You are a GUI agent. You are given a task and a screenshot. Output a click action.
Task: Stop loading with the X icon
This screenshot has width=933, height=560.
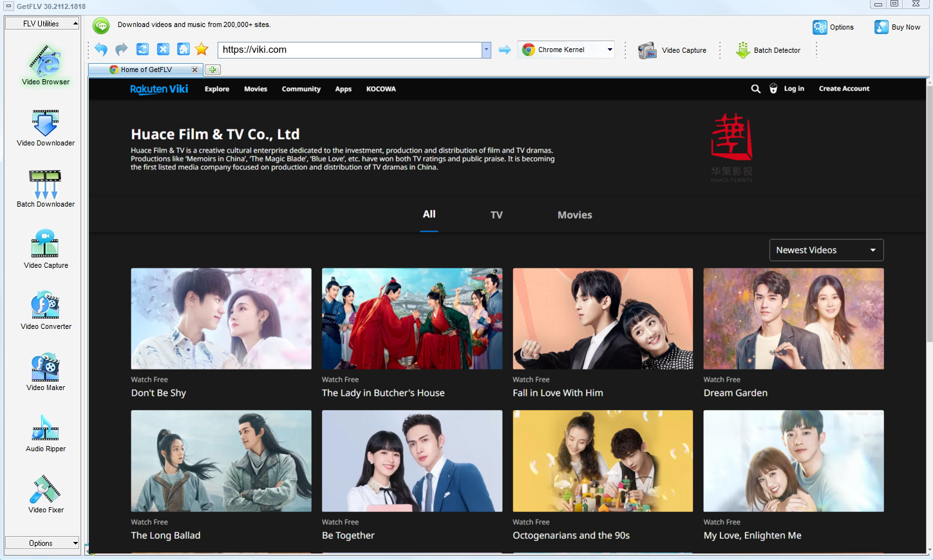[x=163, y=50]
